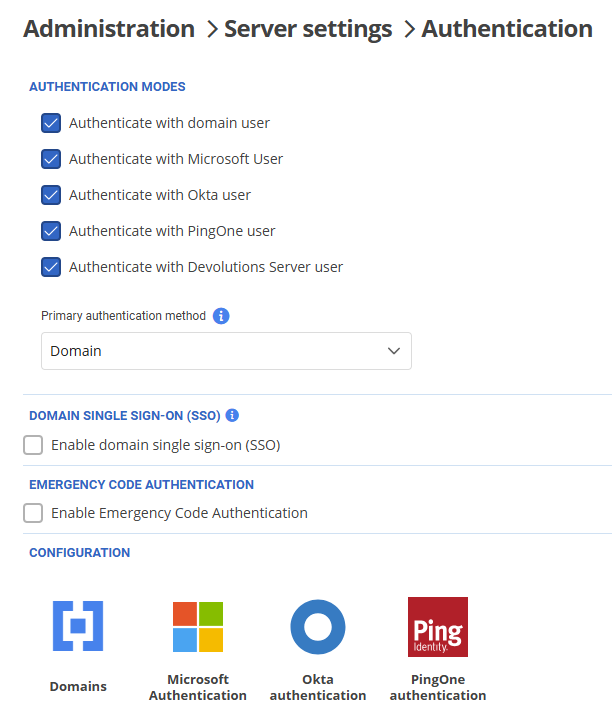Click the PingOne authentication label
The image size is (612, 711).
(437, 687)
